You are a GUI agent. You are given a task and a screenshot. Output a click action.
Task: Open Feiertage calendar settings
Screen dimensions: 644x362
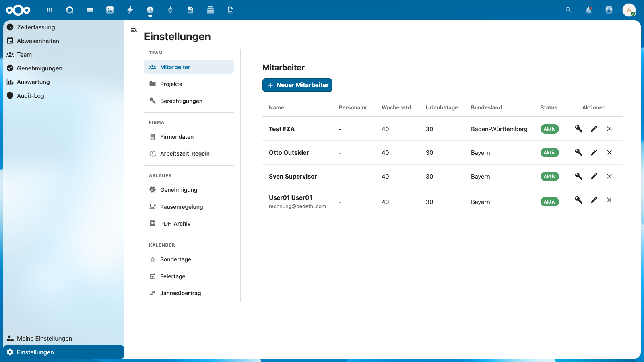pyautogui.click(x=189, y=276)
